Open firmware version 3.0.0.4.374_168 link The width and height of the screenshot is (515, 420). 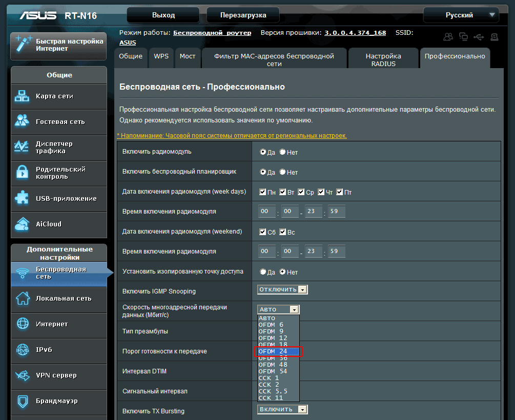coord(355,33)
